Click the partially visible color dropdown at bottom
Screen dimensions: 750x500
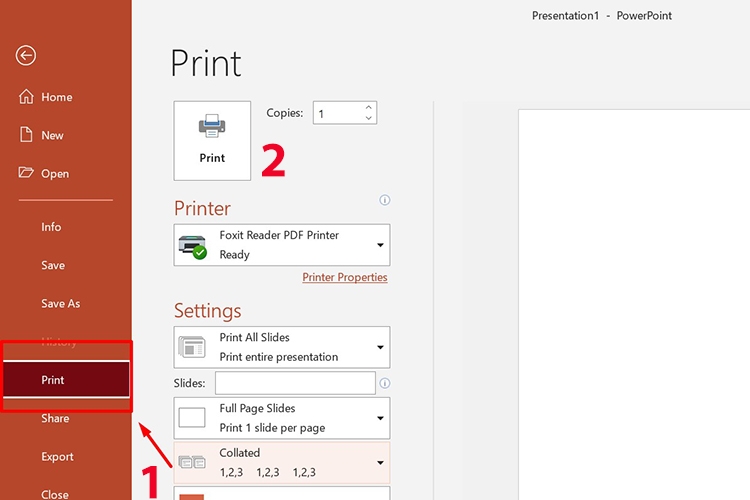(282, 493)
